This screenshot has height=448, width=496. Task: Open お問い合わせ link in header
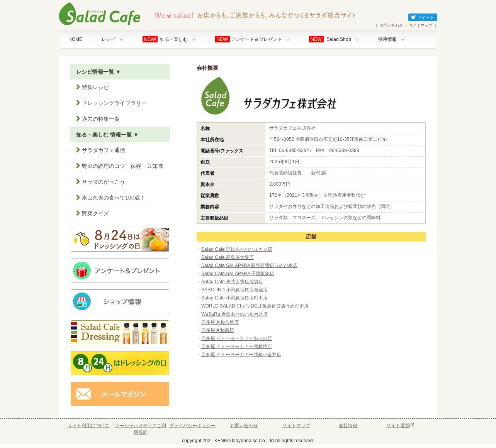[391, 25]
